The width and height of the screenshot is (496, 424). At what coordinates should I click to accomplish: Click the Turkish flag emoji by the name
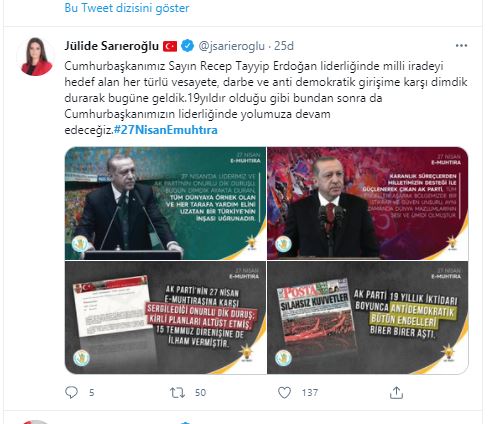[170, 46]
